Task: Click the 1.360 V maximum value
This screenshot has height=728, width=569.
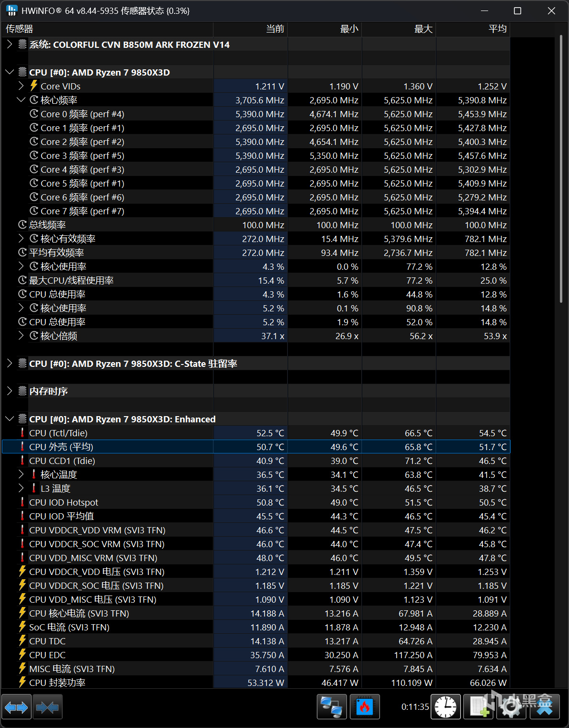Action: coord(418,86)
